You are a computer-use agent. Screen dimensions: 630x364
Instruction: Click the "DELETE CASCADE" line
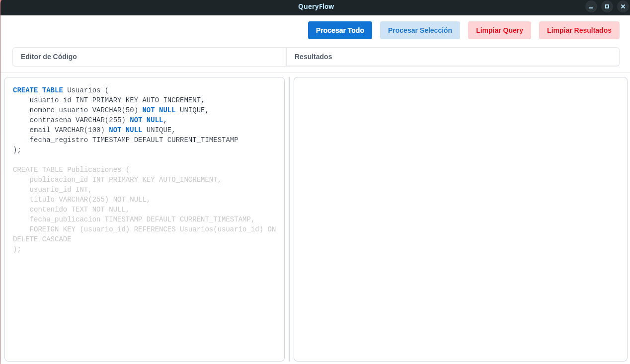42,239
